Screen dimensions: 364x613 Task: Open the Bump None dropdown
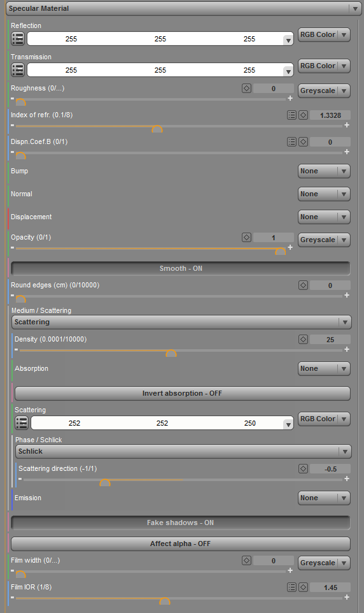324,171
